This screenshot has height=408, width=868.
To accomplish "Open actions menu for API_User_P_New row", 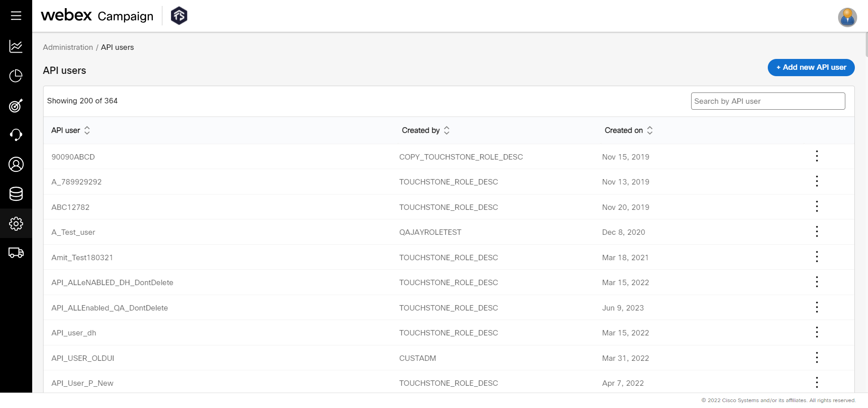I will point(817,383).
